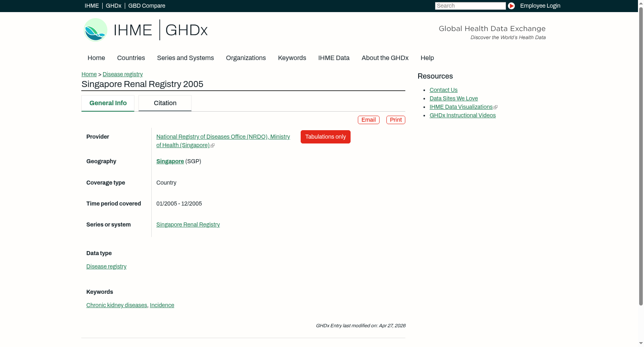The width and height of the screenshot is (644, 347).
Task: Click the GHDx logo text in header
Action: [186, 30]
